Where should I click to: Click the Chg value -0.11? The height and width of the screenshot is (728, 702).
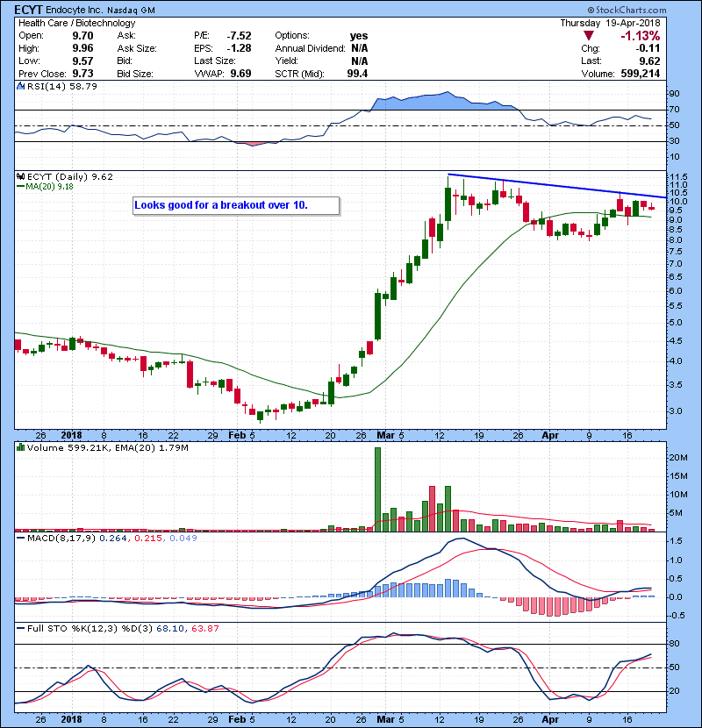pyautogui.click(x=648, y=48)
